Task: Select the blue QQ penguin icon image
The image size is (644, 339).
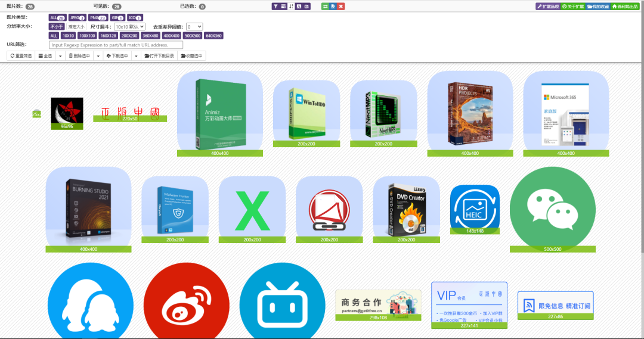Action: pyautogui.click(x=91, y=301)
